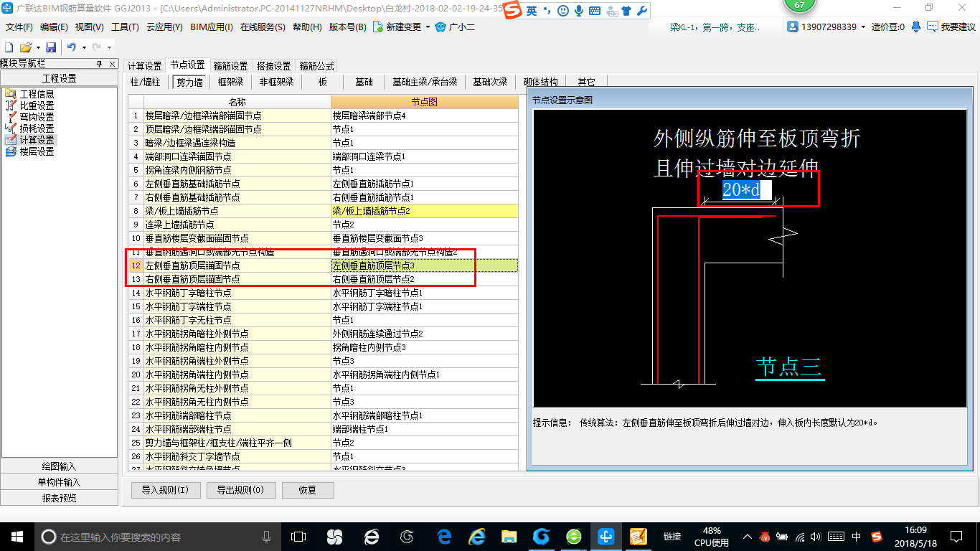Open 楼层设置 in navigation tree
This screenshot has width=980, height=551.
click(37, 152)
